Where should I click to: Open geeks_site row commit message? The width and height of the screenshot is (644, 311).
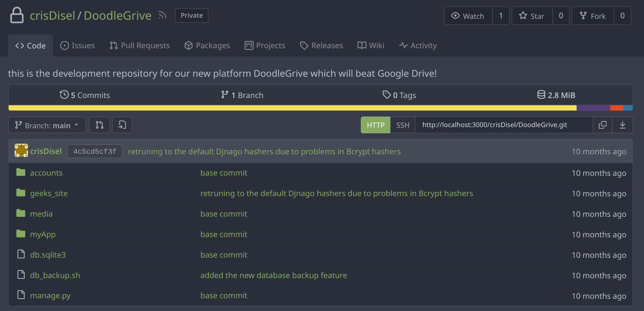(x=337, y=193)
